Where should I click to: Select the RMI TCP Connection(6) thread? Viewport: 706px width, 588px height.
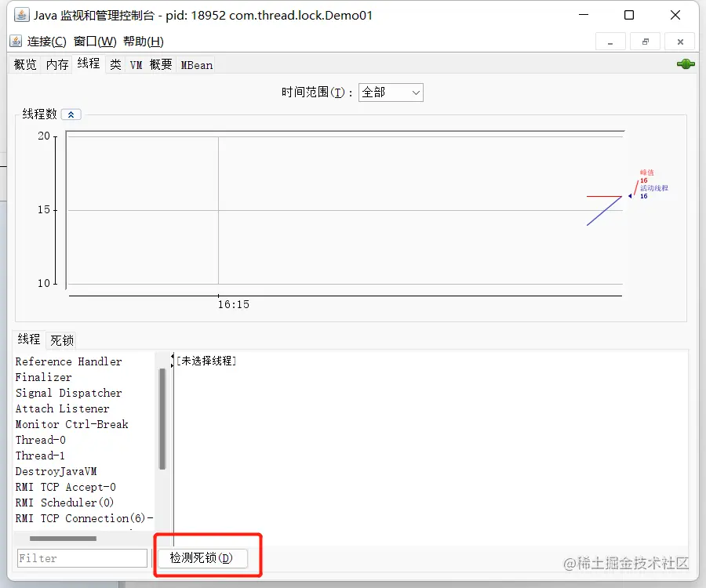[x=84, y=518]
